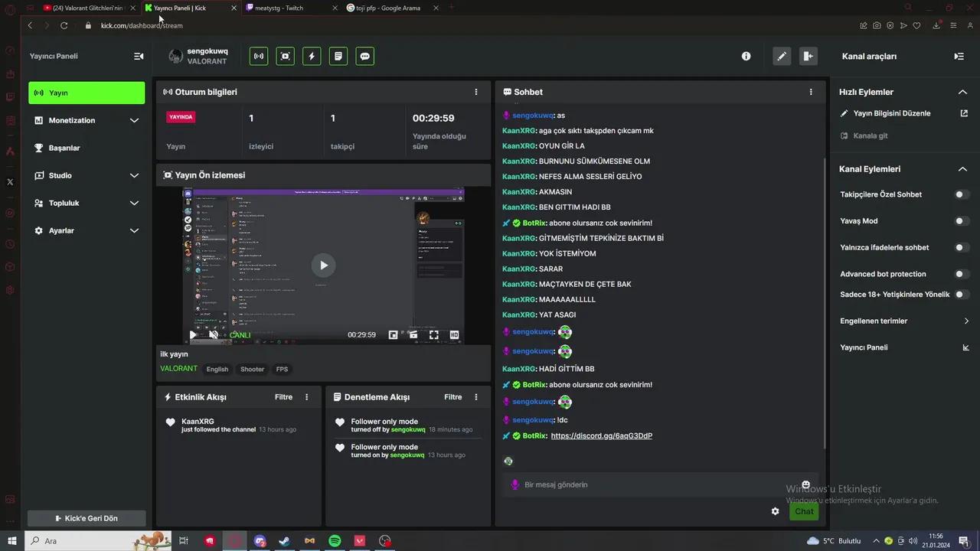Image resolution: width=980 pixels, height=551 pixels.
Task: Collapse the Kanal araçları panel icon
Action: [959, 57]
